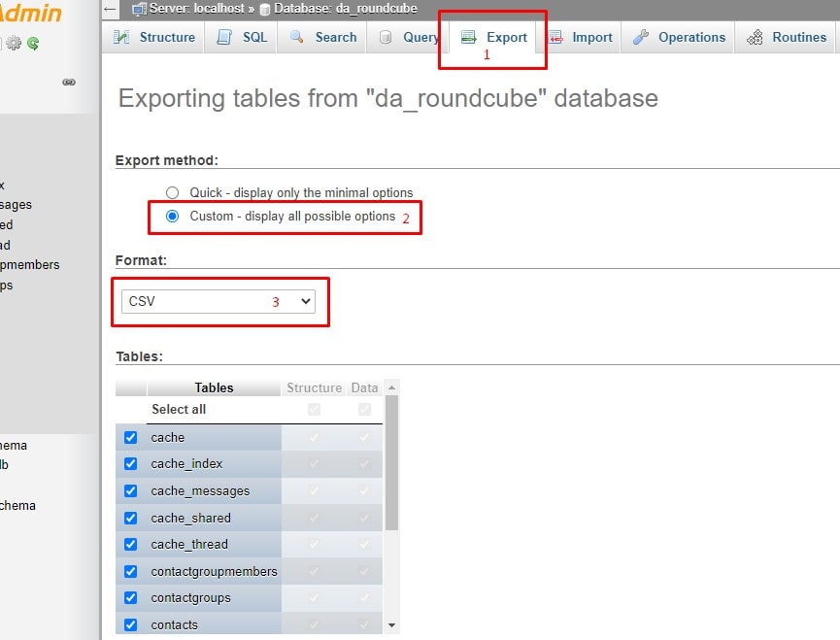Click the SQL tab icon
This screenshot has height=640, width=840.
tap(224, 38)
